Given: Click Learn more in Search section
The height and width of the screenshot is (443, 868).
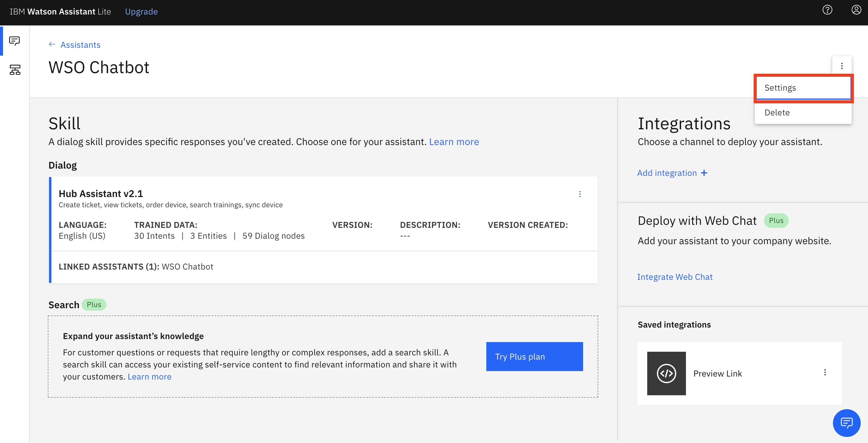Looking at the screenshot, I should point(149,377).
